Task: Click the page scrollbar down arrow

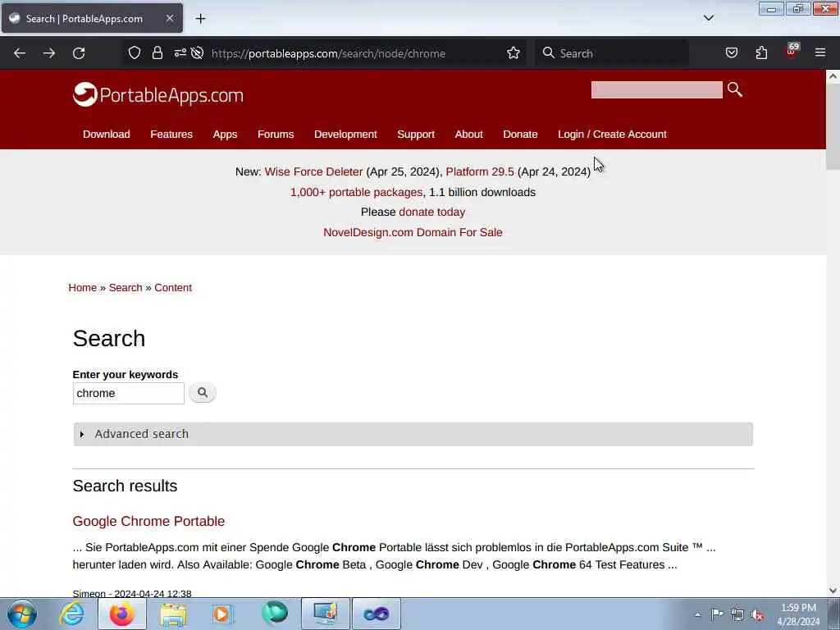Action: tap(833, 591)
